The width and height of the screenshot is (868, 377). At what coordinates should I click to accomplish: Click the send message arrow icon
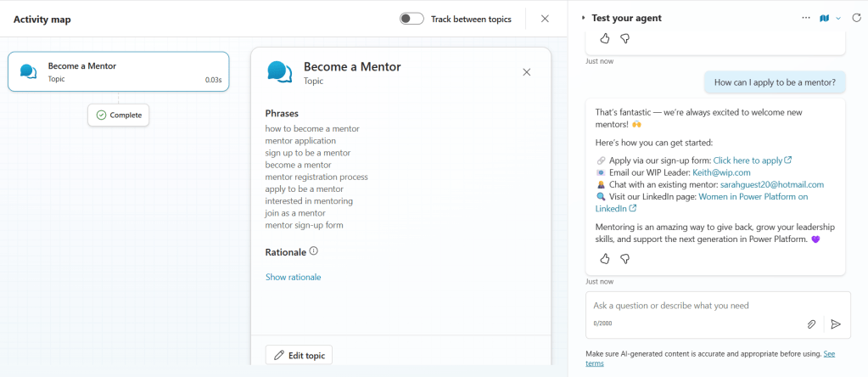point(835,324)
